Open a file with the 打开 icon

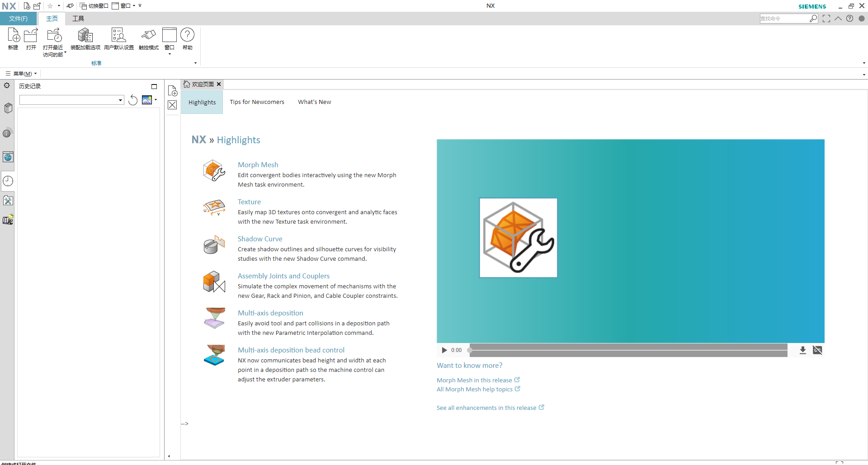[x=31, y=36]
